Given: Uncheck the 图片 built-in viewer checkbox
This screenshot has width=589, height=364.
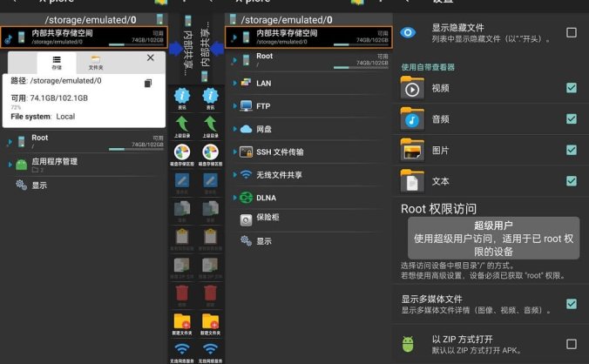Looking at the screenshot, I should [572, 150].
